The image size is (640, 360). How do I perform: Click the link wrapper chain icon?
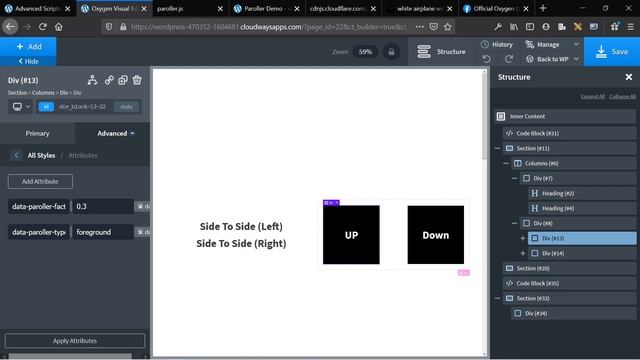click(109, 80)
